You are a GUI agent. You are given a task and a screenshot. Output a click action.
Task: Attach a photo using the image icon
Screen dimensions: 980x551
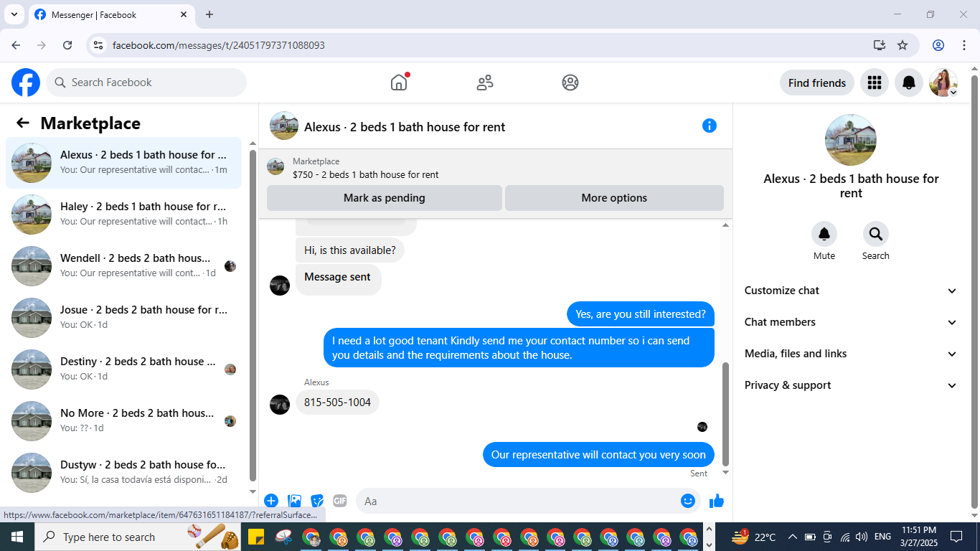(294, 501)
